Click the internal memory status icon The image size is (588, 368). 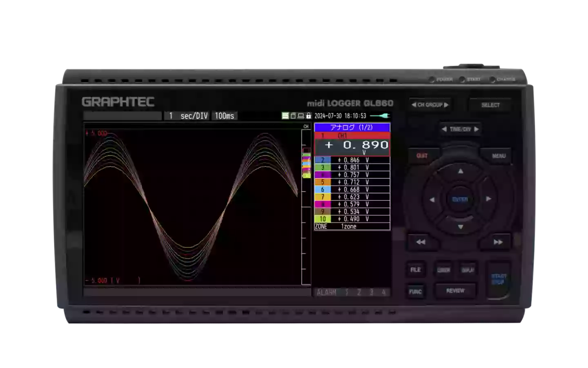click(x=285, y=116)
